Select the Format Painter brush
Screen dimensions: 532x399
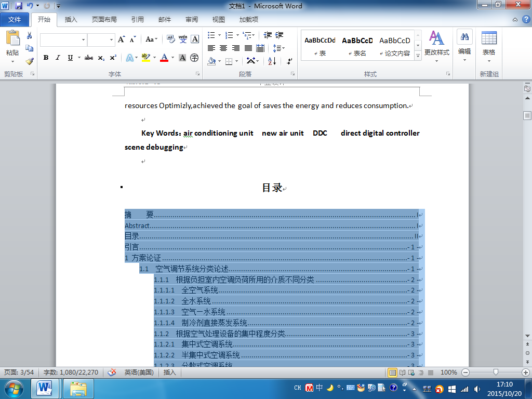[x=30, y=61]
